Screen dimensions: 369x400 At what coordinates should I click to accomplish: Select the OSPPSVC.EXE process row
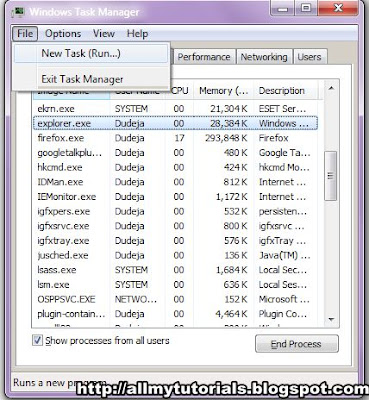[x=176, y=299]
